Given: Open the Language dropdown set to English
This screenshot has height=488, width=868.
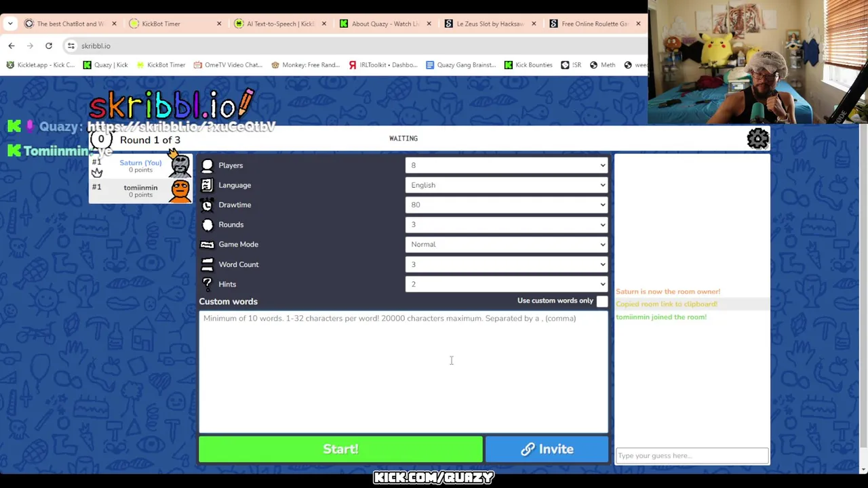Looking at the screenshot, I should click(506, 185).
